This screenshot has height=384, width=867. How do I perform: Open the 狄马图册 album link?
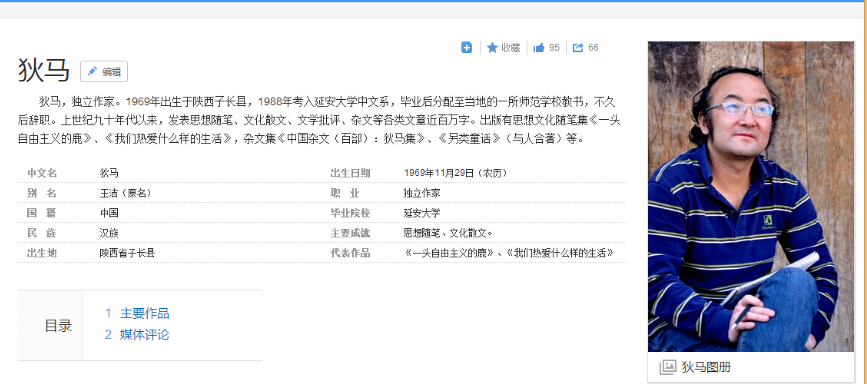pyautogui.click(x=706, y=367)
